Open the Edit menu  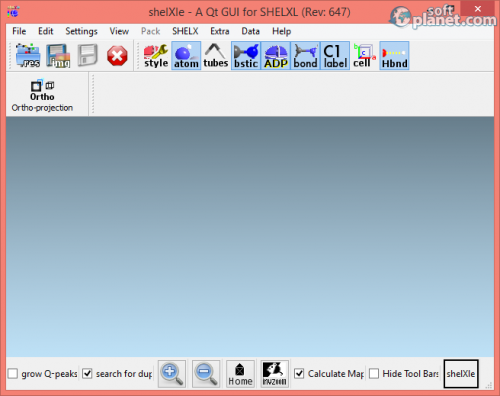pos(45,31)
